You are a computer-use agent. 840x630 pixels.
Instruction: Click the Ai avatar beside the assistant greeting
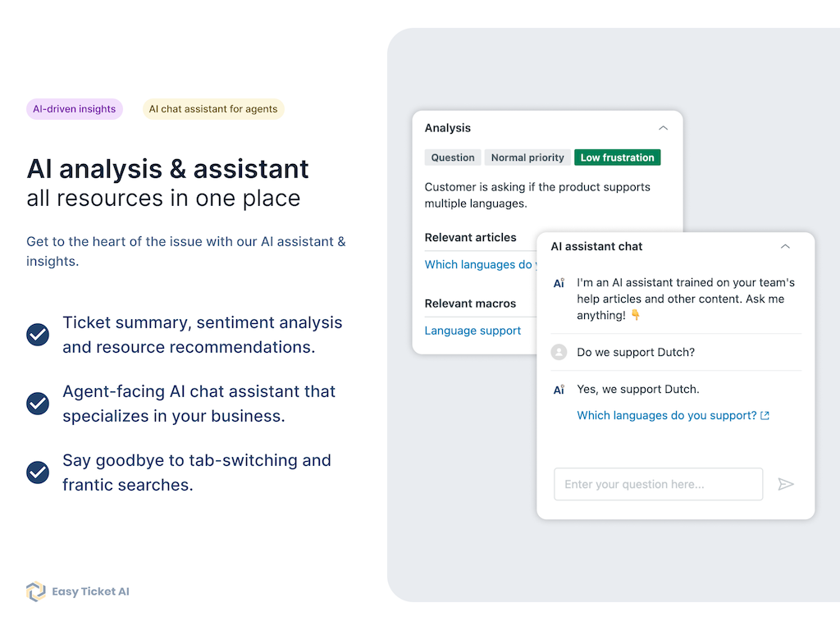559,282
